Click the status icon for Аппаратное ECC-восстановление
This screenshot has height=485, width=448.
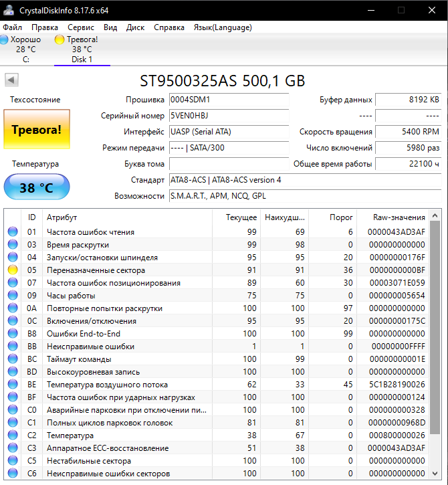pyautogui.click(x=13, y=448)
